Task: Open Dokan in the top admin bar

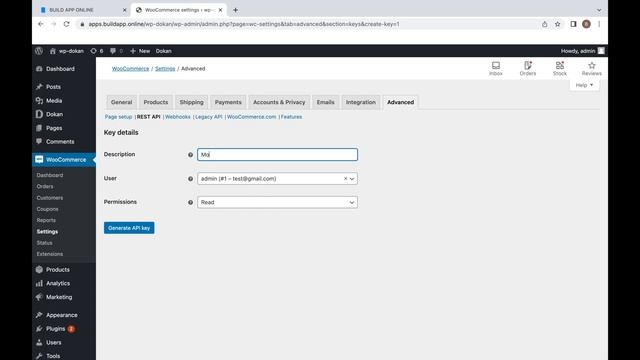Action: click(164, 51)
